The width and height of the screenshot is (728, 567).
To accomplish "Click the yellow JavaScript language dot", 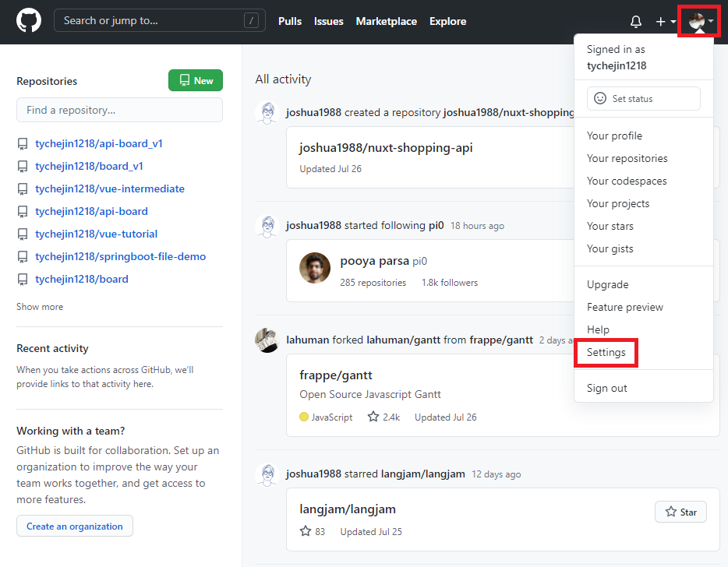I will tap(304, 417).
